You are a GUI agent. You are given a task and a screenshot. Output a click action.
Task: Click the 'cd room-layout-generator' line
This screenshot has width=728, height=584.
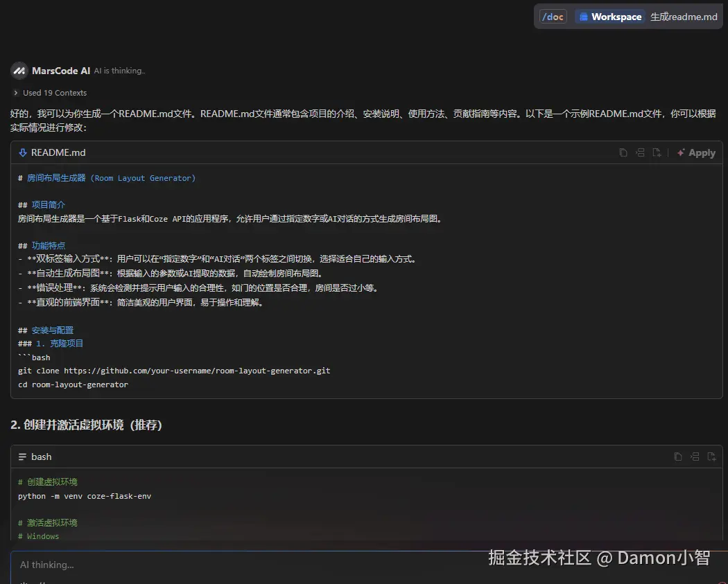73,384
